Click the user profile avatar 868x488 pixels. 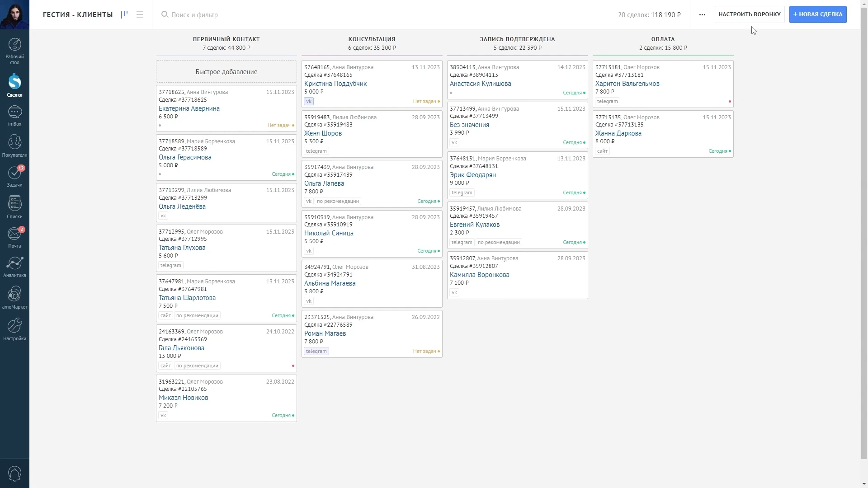pos(14,14)
